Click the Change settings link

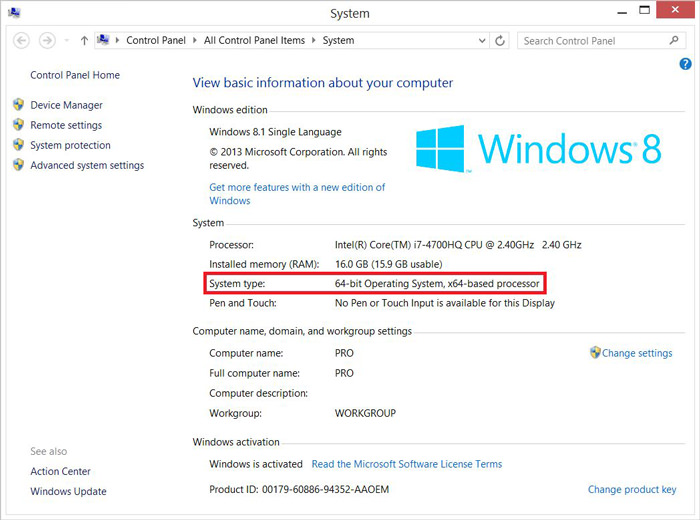637,353
